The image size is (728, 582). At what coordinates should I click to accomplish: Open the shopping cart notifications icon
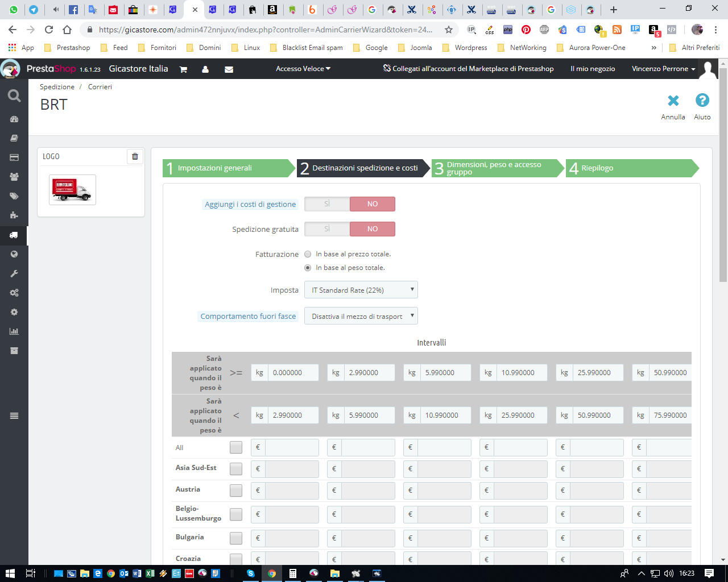click(x=183, y=69)
